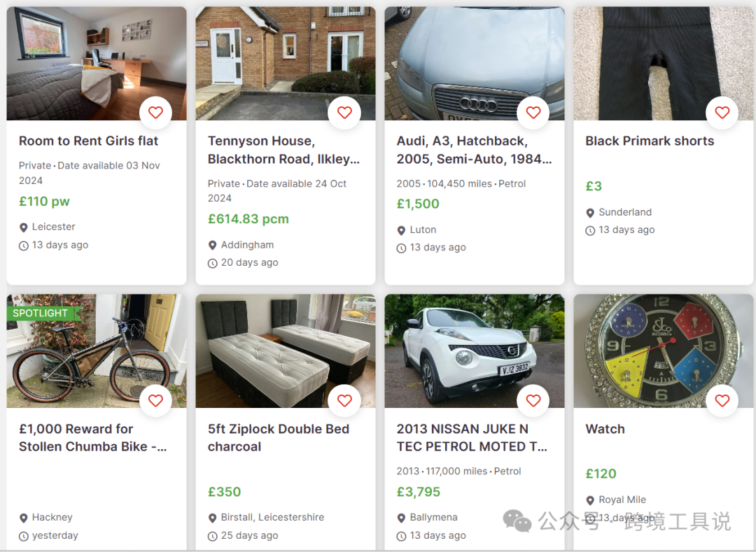The width and height of the screenshot is (756, 552).
Task: Click the Audi A3 photo thumbnail
Action: (474, 63)
